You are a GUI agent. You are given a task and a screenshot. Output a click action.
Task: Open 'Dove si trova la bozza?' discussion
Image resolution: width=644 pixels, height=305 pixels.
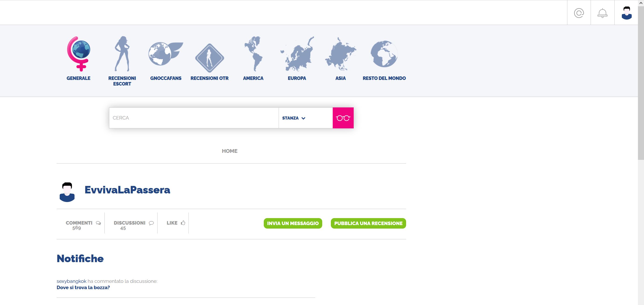tap(83, 288)
